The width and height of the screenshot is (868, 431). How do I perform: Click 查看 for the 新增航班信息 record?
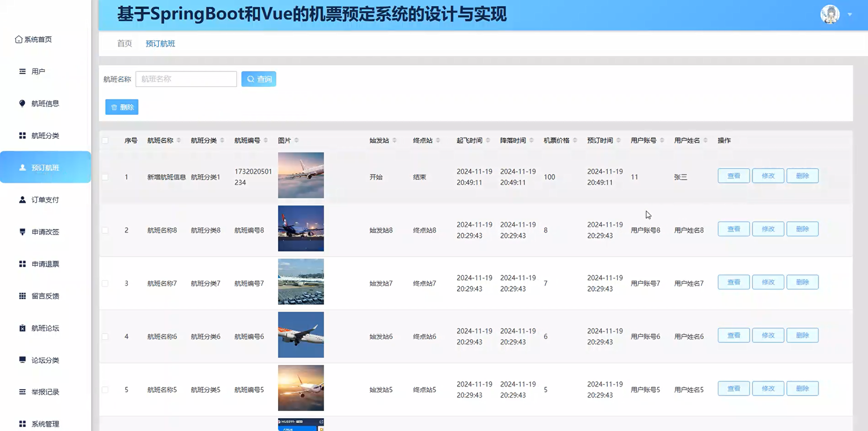point(734,175)
